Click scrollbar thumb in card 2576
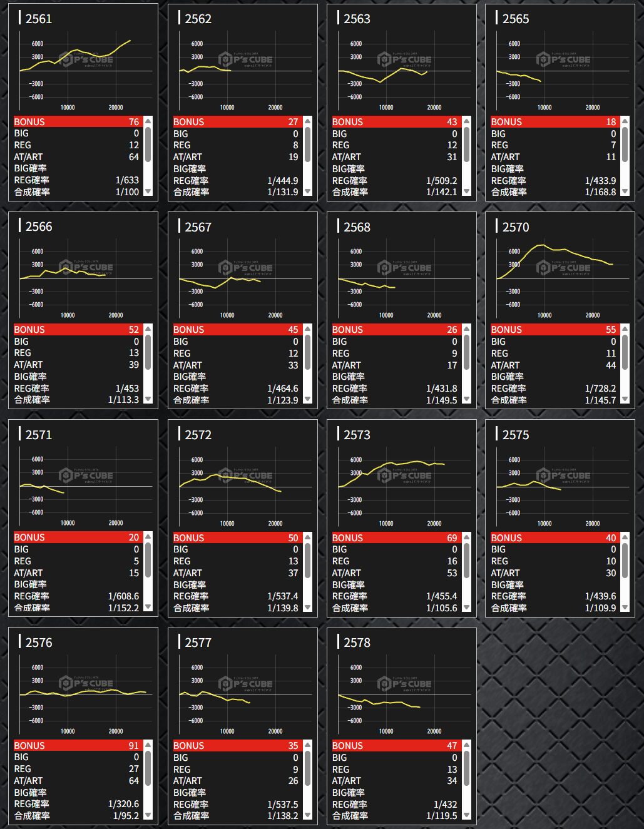The image size is (644, 829). point(148,768)
